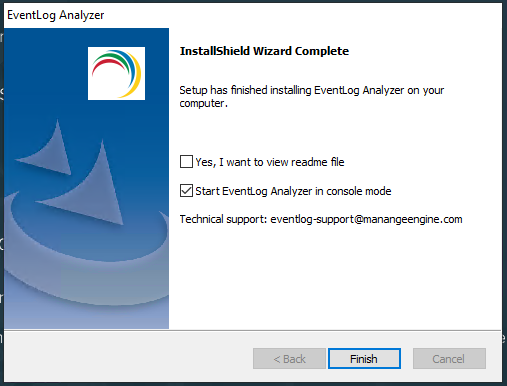
Task: Click the eventlog-support email address
Action: [366, 219]
